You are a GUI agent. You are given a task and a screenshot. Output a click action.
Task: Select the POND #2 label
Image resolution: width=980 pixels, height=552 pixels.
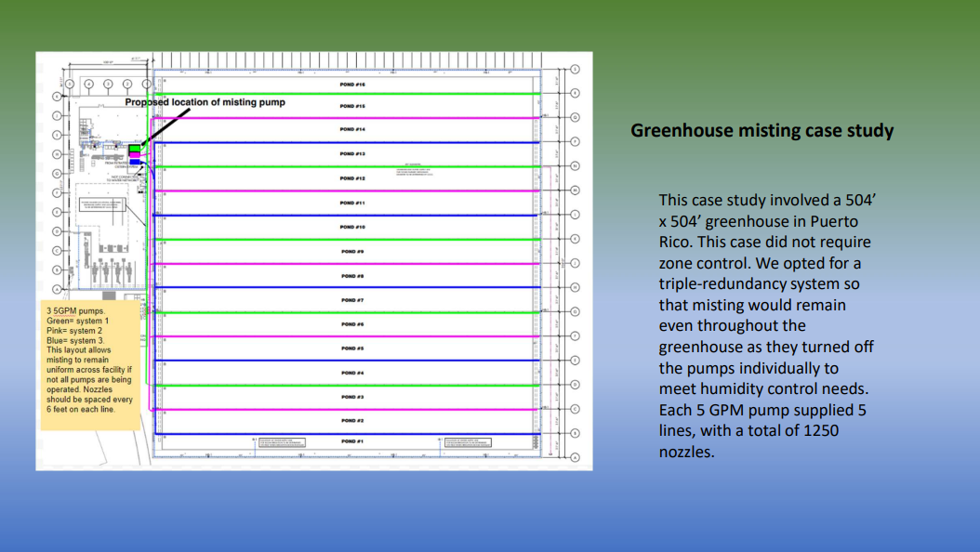point(352,421)
